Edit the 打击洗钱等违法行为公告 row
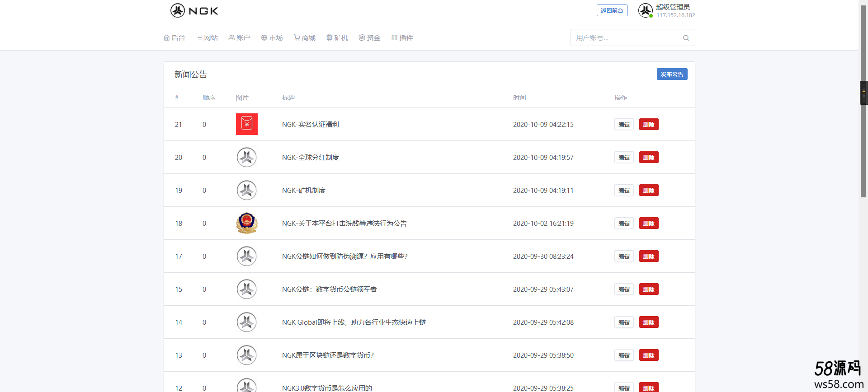The image size is (868, 392). pos(624,223)
